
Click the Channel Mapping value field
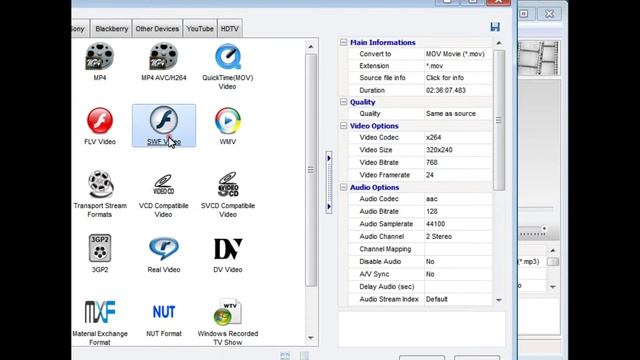click(458, 249)
